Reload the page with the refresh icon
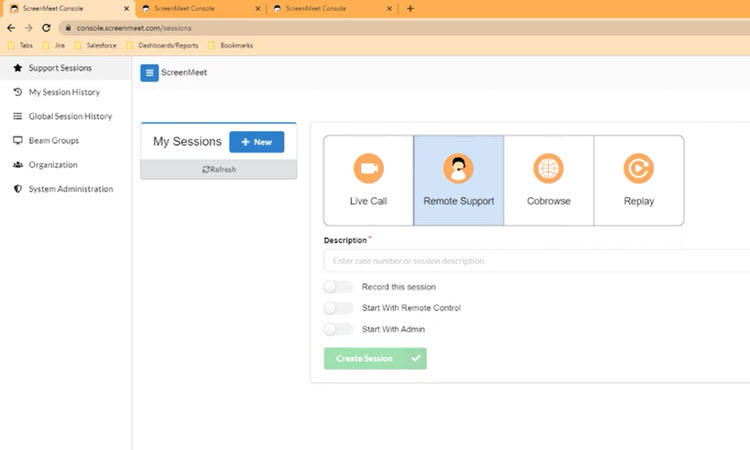 click(46, 28)
